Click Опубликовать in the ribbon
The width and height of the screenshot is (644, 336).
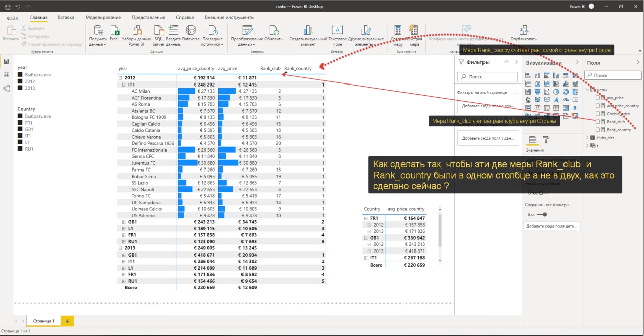pos(523,33)
